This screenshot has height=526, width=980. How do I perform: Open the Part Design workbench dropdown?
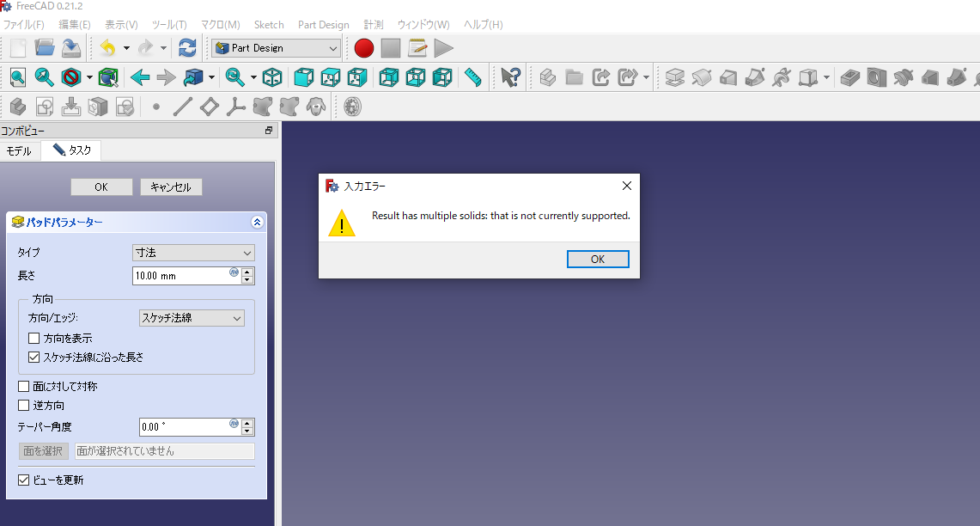tap(277, 48)
